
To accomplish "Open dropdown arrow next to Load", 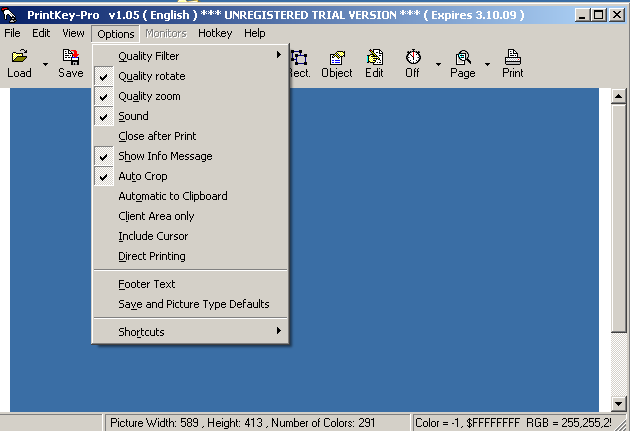I will click(45, 64).
